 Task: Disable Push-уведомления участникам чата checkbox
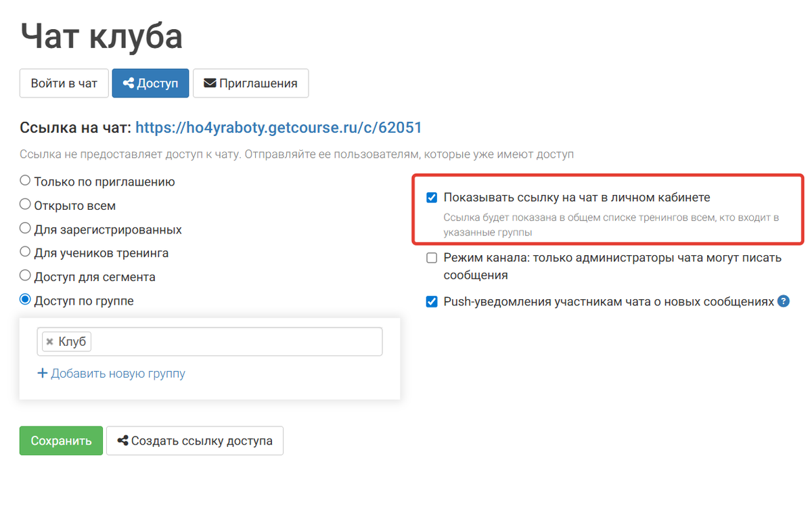(431, 301)
